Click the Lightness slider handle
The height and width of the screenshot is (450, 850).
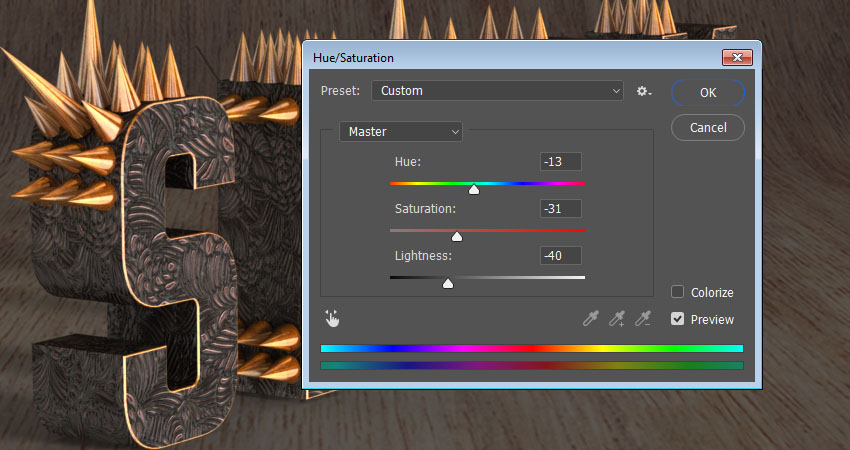point(448,284)
